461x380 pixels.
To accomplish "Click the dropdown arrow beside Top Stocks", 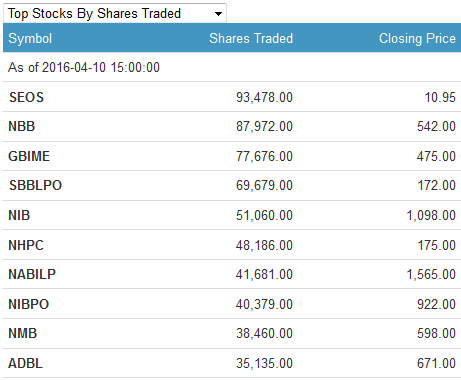I will pos(218,14).
